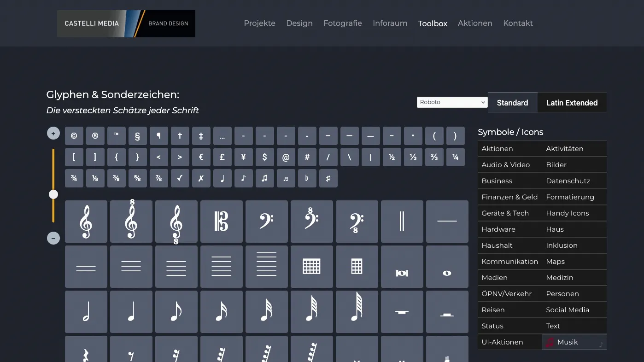Switch to Latin Extended character set
Image resolution: width=644 pixels, height=362 pixels.
point(572,103)
